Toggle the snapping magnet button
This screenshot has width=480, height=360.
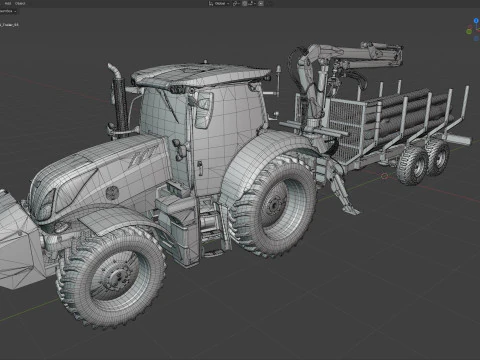(x=245, y=3)
